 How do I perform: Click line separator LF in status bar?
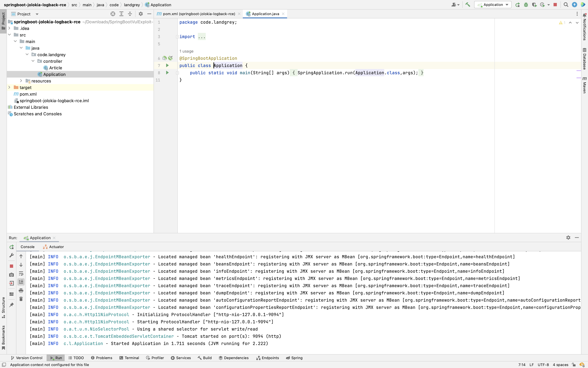532,365
